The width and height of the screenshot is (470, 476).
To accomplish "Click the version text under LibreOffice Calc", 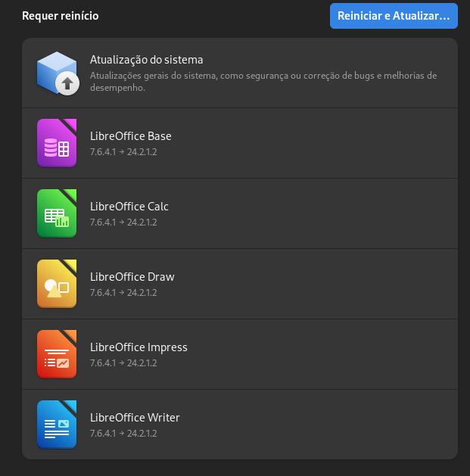I will click(x=123, y=222).
